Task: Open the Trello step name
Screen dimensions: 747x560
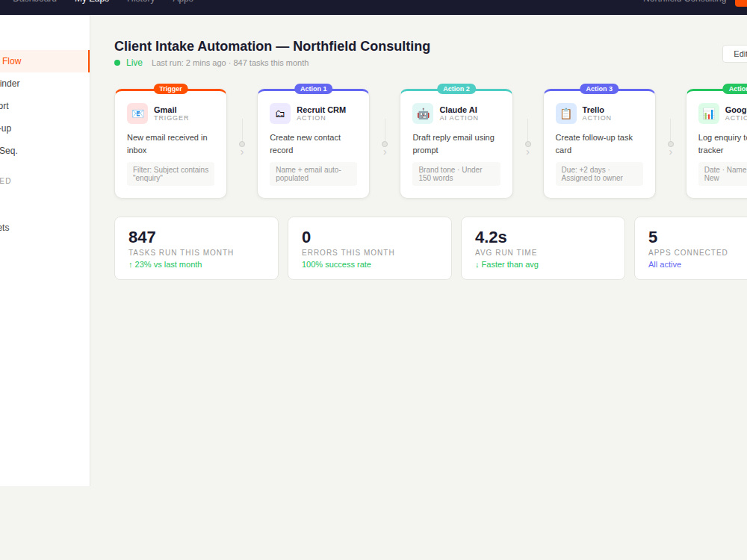Action: 593,110
